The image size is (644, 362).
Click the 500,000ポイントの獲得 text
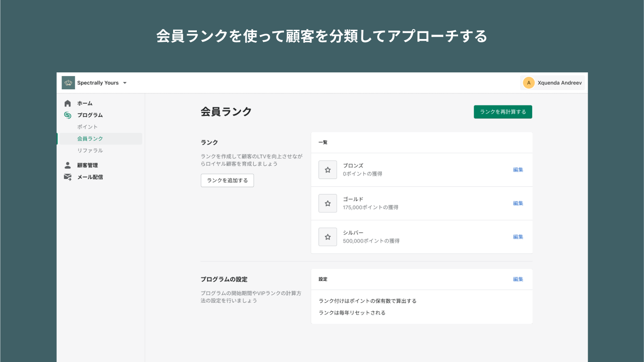(x=371, y=241)
